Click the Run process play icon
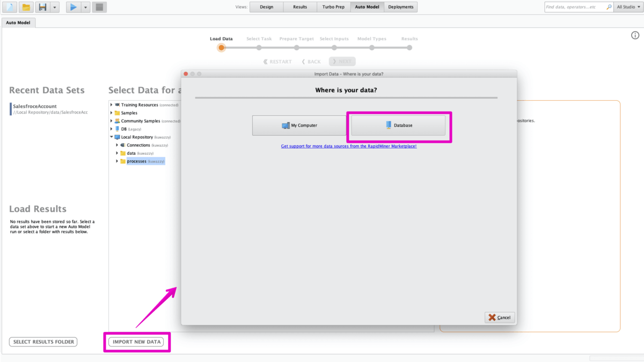Image resolution: width=644 pixels, height=362 pixels. click(x=74, y=7)
